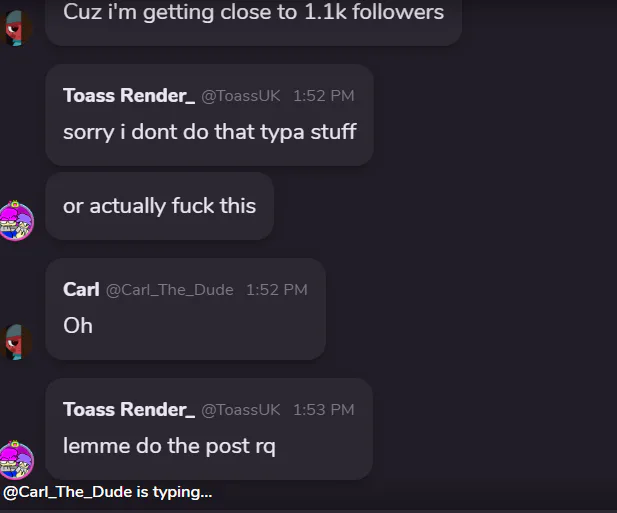Click the 'Carl' display name
617x513 pixels.
coord(81,290)
